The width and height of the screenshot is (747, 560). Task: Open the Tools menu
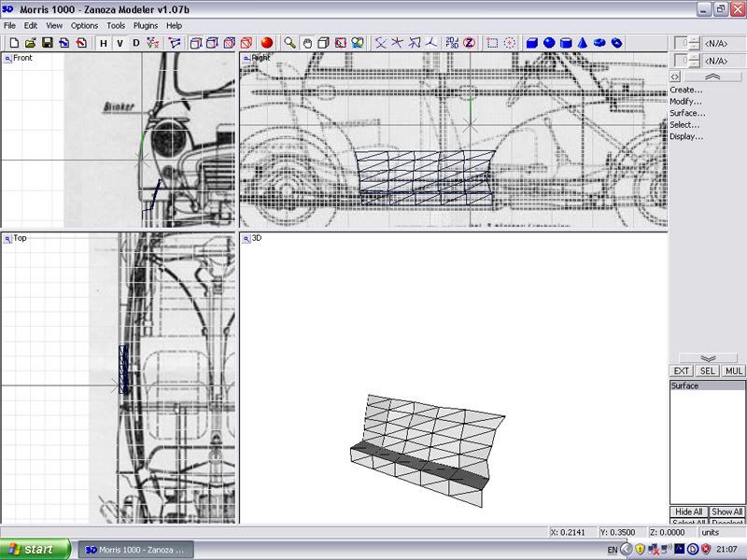coord(116,25)
